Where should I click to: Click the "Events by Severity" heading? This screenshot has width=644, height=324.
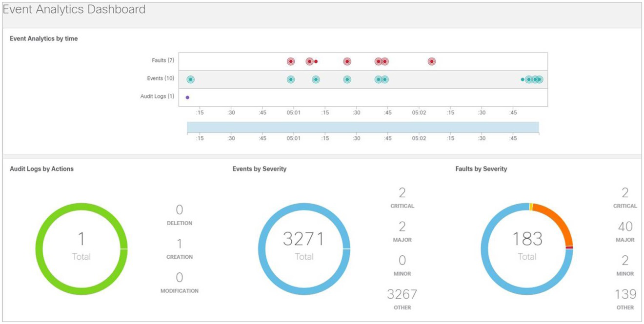pos(260,169)
